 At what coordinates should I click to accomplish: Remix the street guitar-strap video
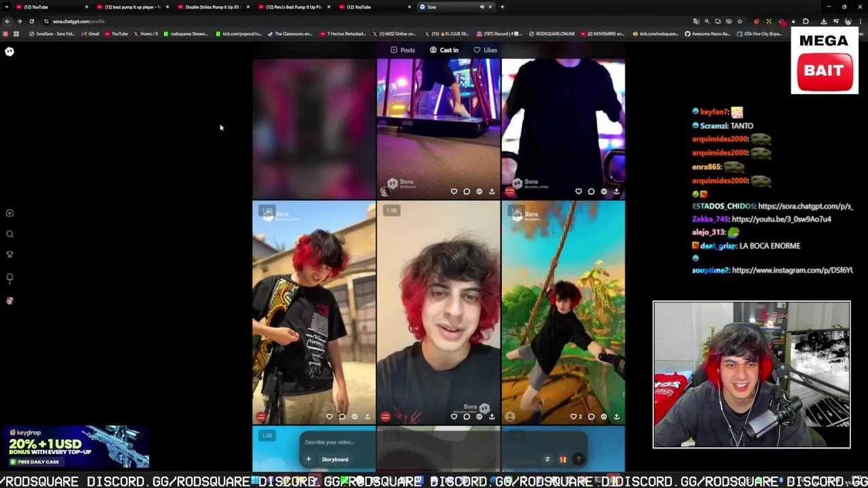coord(355,416)
